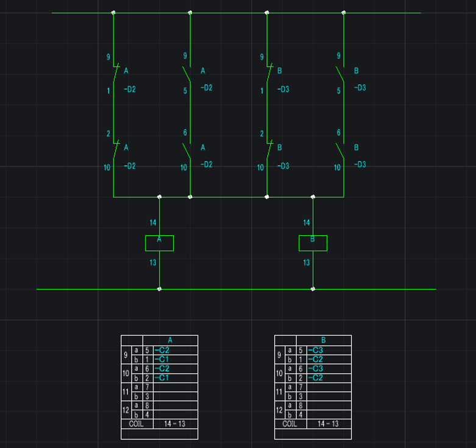This screenshot has width=476, height=448.
Task: Select the 14 - 13 cell in table A
Action: click(176, 424)
